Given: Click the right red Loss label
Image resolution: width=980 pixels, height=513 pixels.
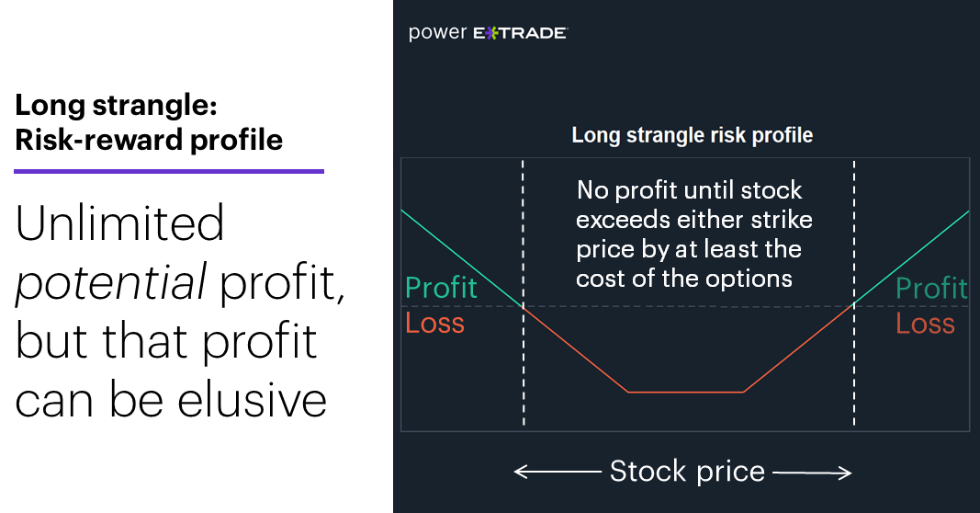Looking at the screenshot, I should pos(925,324).
